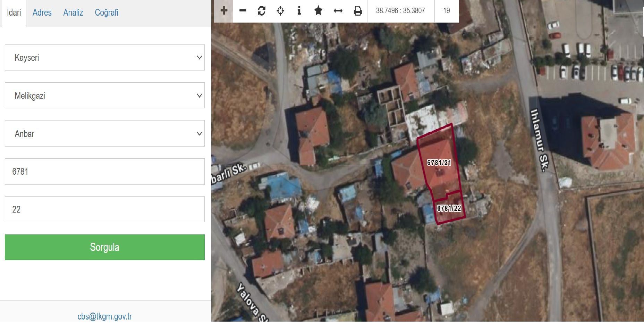Locate my position with crosshair icon
The height and width of the screenshot is (323, 644).
pyautogui.click(x=280, y=11)
